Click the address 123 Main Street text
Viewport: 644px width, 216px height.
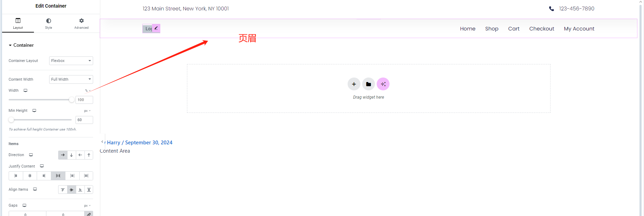point(186,9)
